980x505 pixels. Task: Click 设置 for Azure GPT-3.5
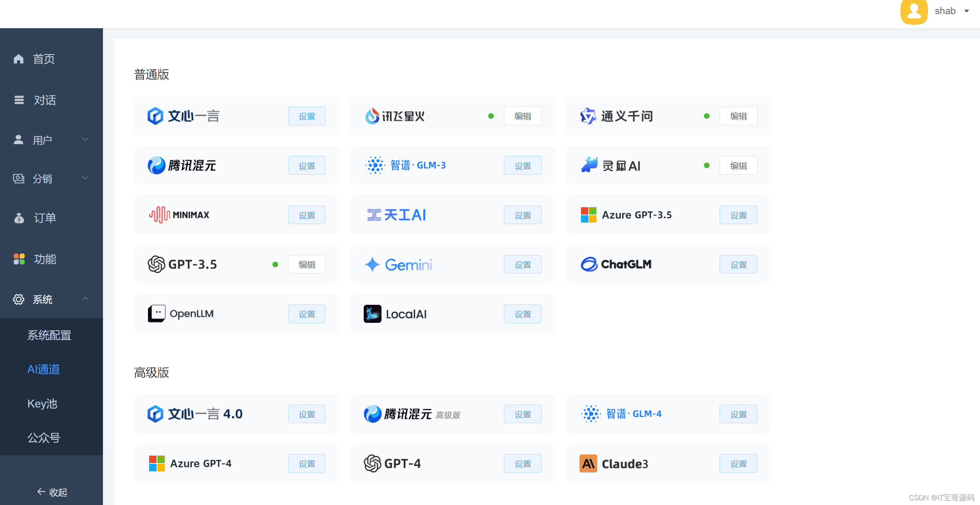click(x=738, y=215)
